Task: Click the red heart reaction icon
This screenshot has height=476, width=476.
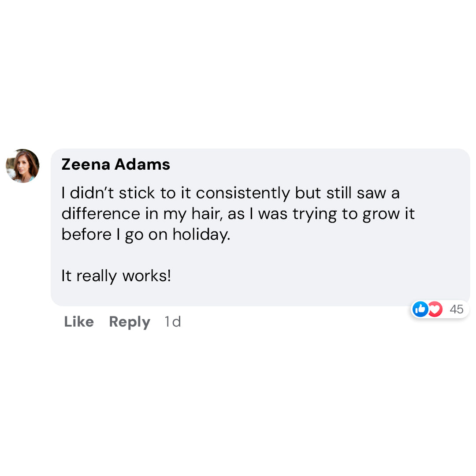Action: [435, 309]
